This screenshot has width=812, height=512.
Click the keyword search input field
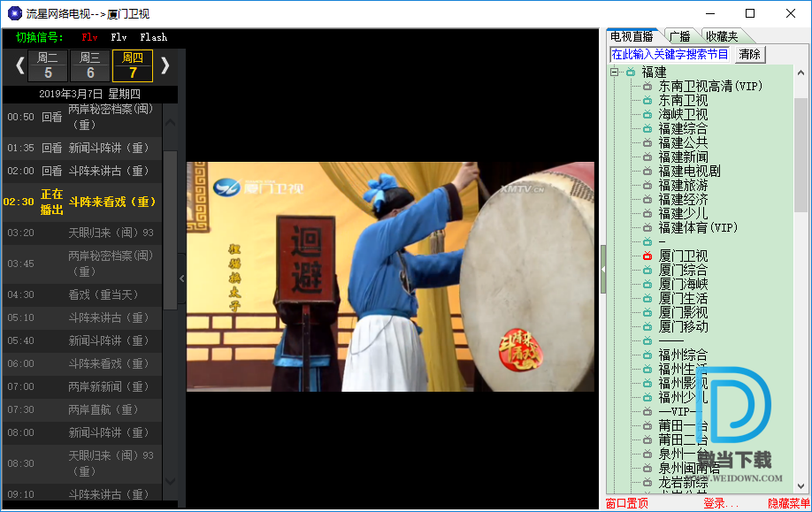670,54
